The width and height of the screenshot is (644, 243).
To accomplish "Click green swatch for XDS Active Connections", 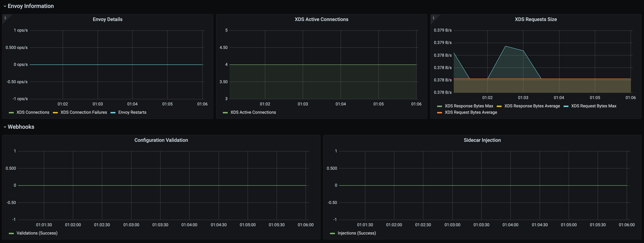I will coord(225,113).
